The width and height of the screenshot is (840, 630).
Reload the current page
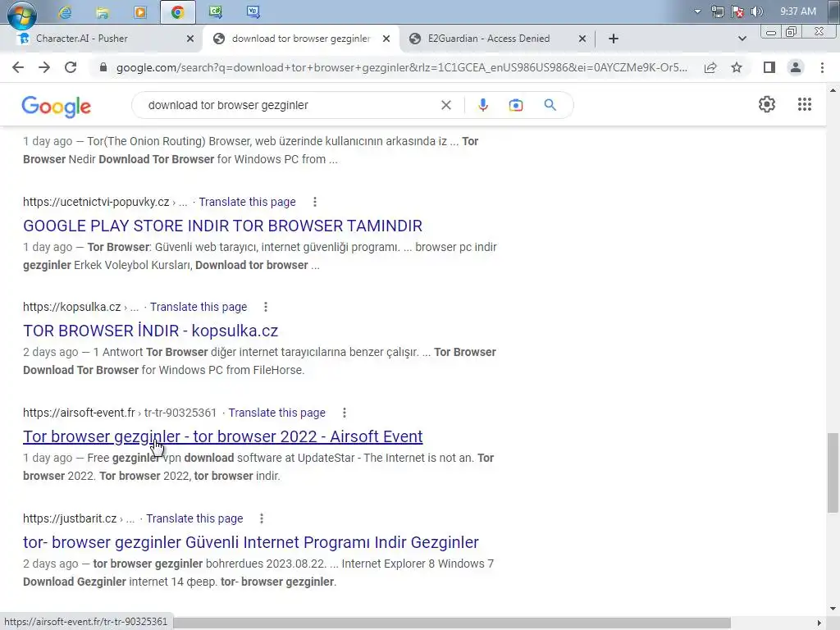71,67
